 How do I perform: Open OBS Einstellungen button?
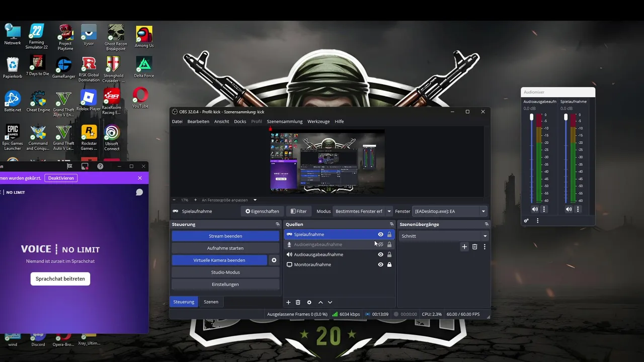click(x=225, y=284)
